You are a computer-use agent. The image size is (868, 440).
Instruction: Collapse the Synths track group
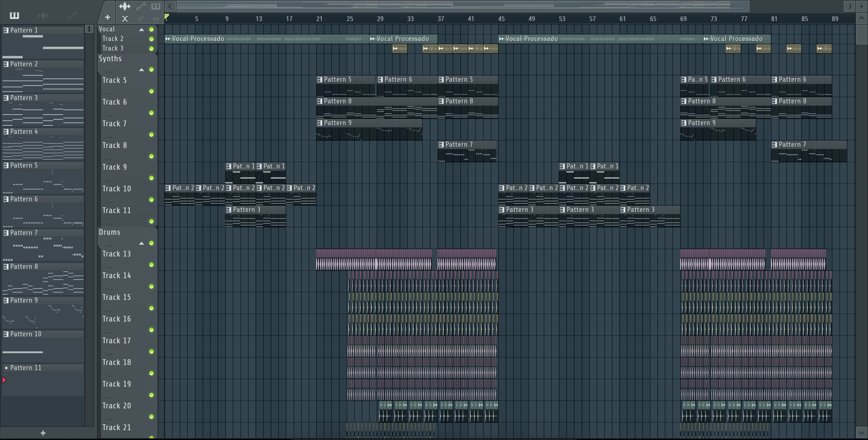pyautogui.click(x=142, y=70)
